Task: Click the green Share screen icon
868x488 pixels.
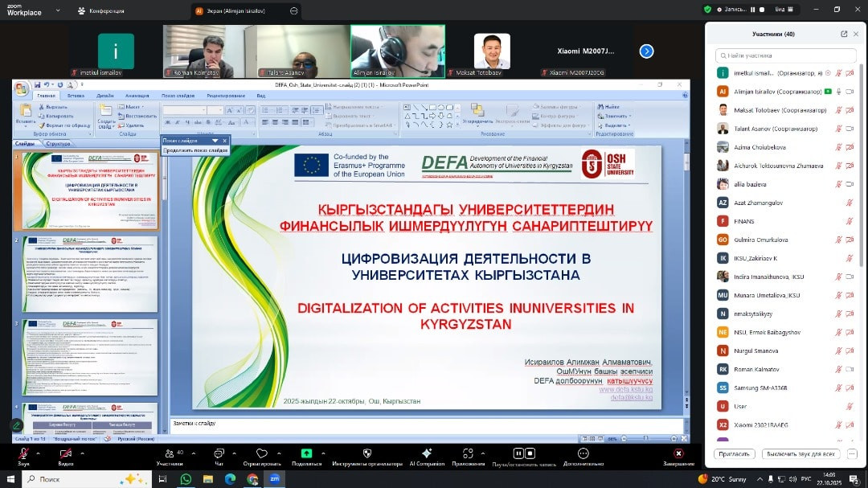Action: coord(306,454)
